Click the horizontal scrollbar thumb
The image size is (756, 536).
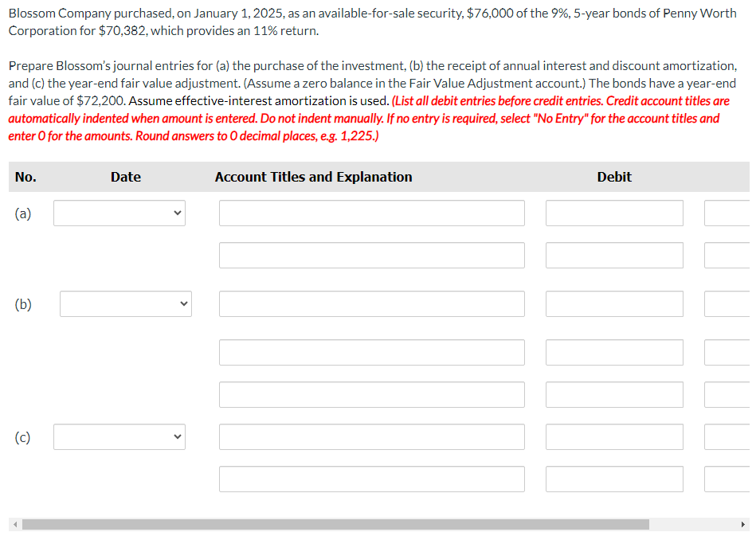click(335, 524)
